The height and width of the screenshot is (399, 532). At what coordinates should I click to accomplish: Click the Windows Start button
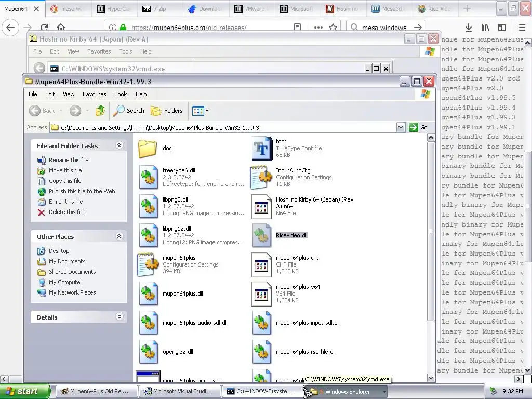click(x=25, y=391)
